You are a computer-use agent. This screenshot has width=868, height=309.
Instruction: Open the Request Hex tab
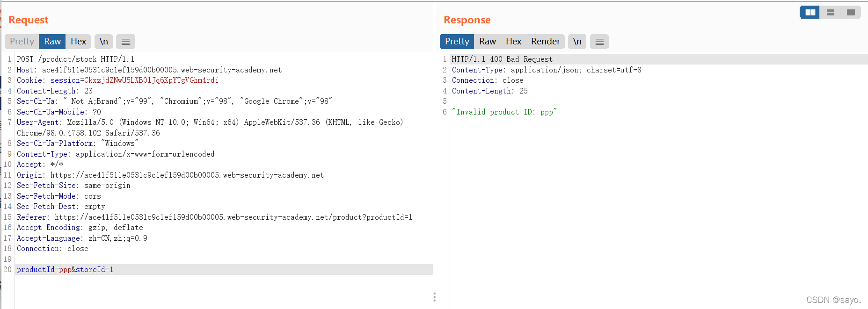coord(78,42)
